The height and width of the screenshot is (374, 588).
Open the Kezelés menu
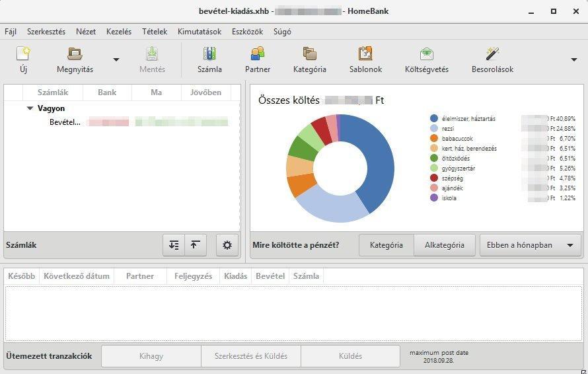(x=119, y=32)
